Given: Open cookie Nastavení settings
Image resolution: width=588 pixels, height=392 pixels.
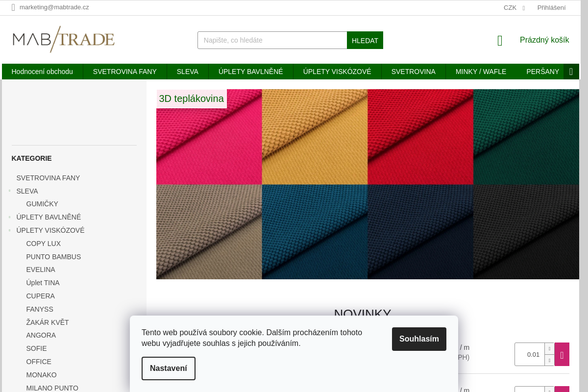Looking at the screenshot, I should pos(168,368).
